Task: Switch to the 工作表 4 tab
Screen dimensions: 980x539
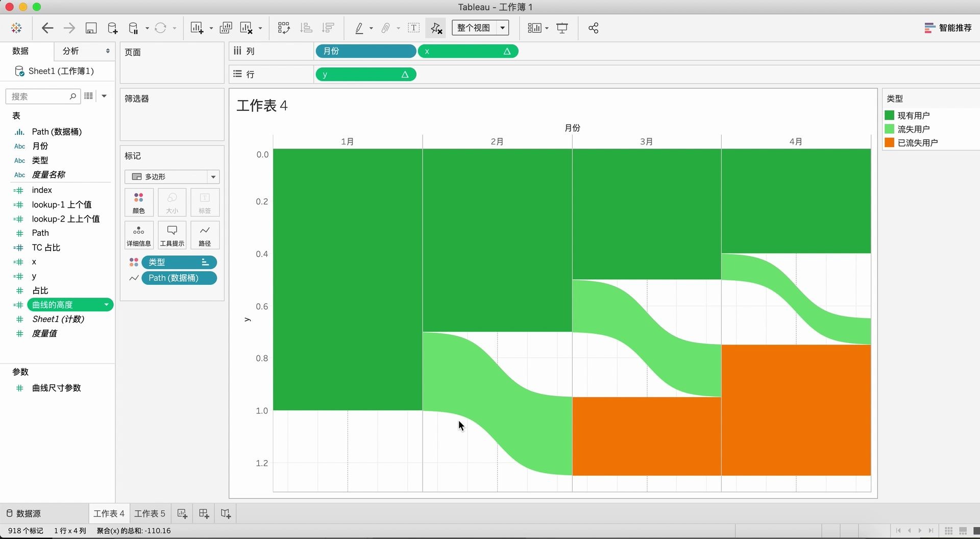Action: click(109, 513)
